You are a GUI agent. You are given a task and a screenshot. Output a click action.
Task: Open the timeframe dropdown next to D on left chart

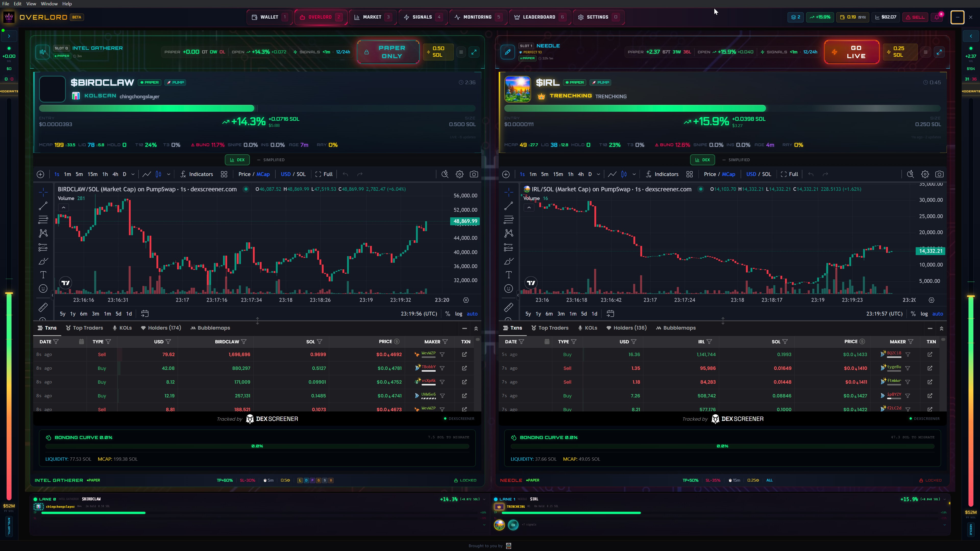pos(133,174)
